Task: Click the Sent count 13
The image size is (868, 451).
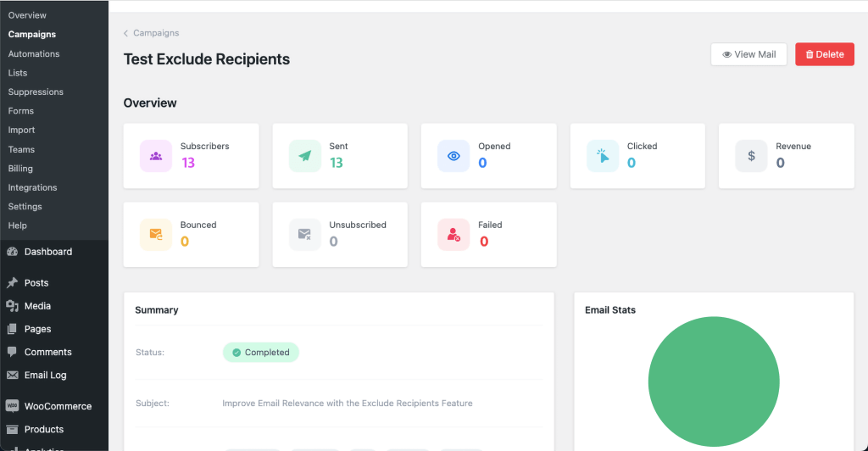Action: pyautogui.click(x=337, y=163)
